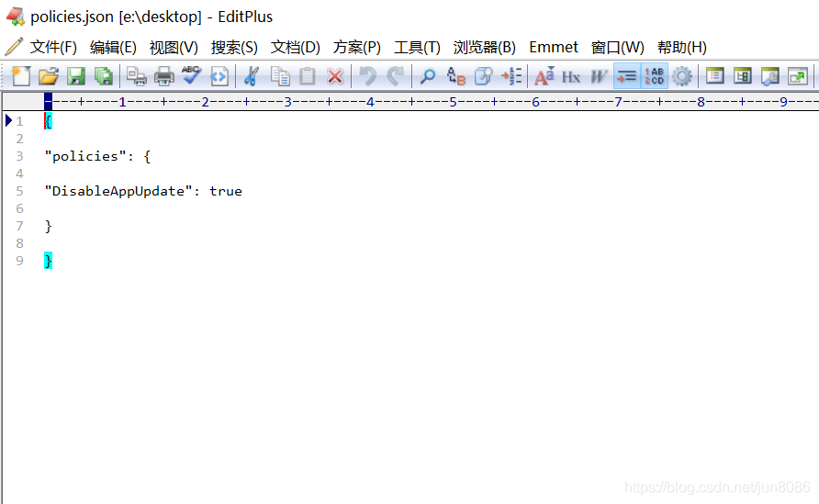Toggle cliptext window toolbar icon

coord(742,76)
